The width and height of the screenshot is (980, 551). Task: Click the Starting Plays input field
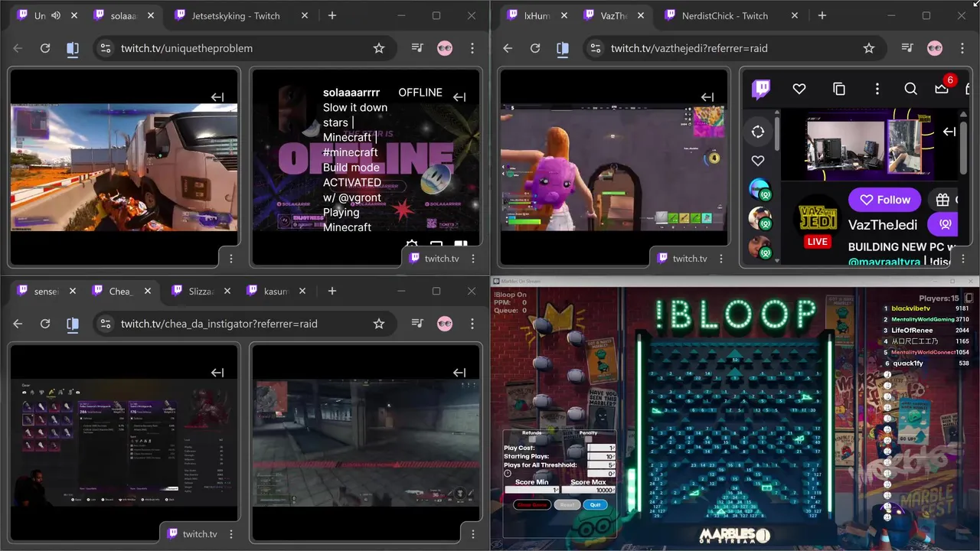coord(602,456)
